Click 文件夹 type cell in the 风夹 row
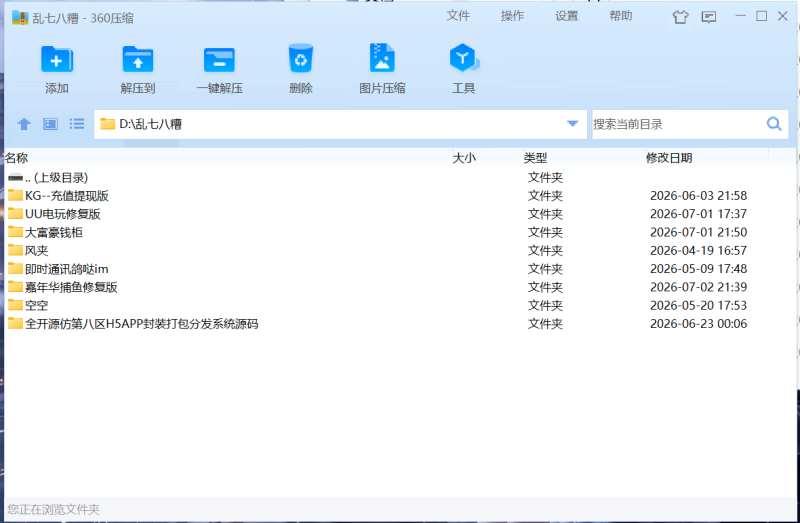Viewport: 800px width, 523px height. (545, 251)
